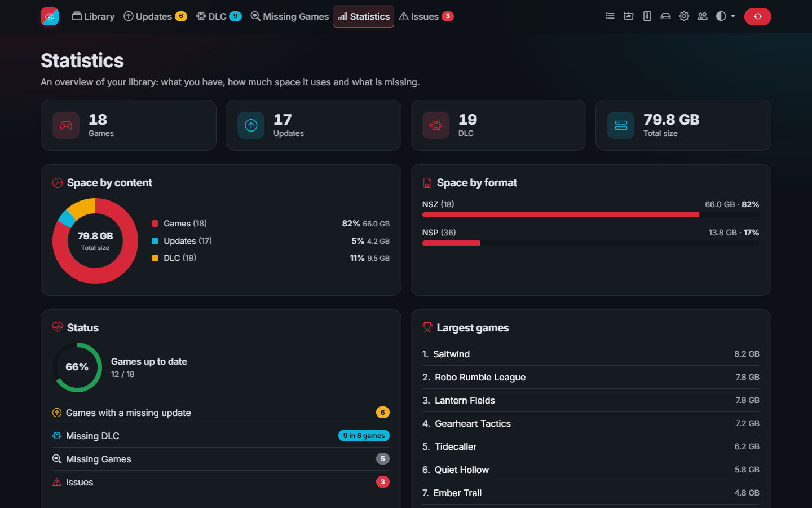
Task: Click the cyan Updates legend swatch
Action: [x=155, y=241]
